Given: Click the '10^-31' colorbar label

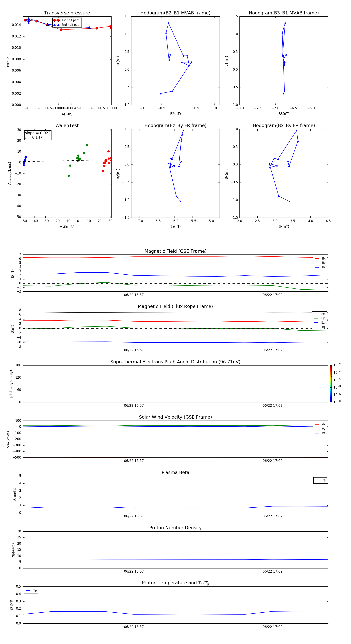Looking at the screenshot, I should 337,402.
